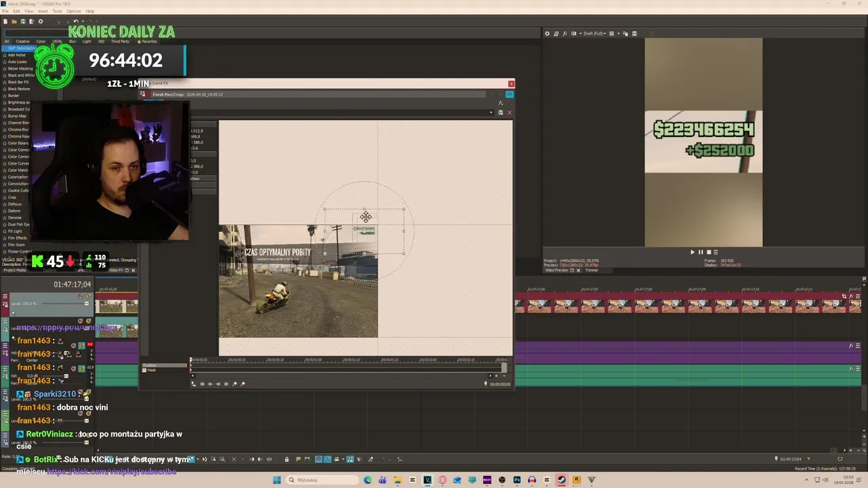This screenshot has width=868, height=488.
Task: Select the Bump Map effect
Action: click(17, 116)
